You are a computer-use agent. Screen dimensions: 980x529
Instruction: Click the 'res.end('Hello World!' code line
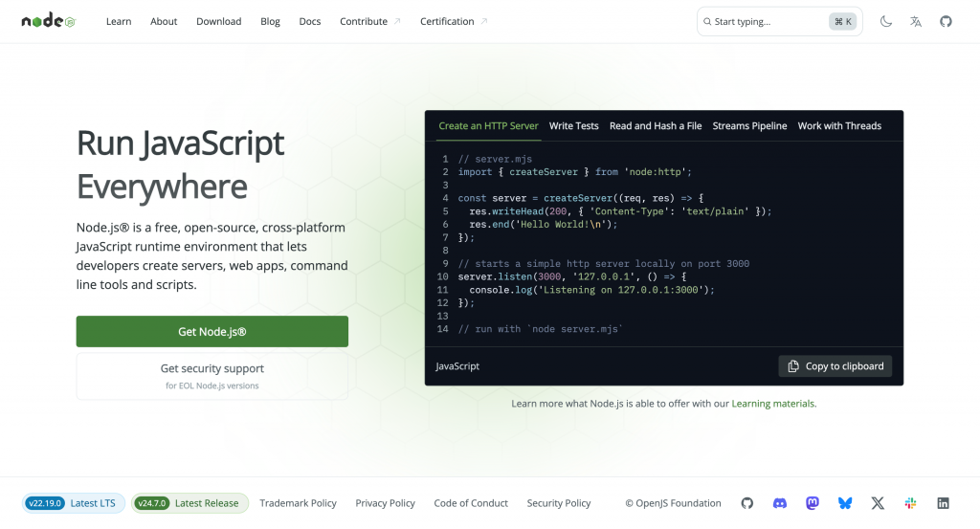[x=544, y=224]
